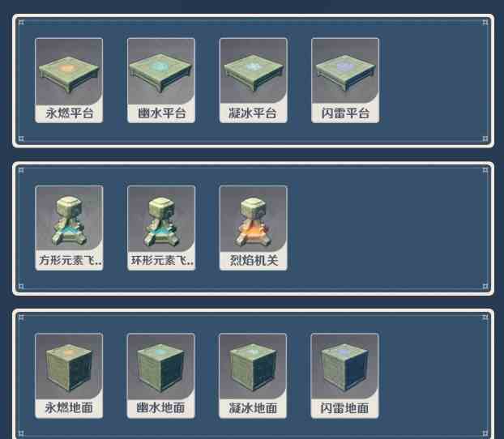504x439 pixels.
Task: Click the 永燃平台 text label
Action: click(x=70, y=113)
